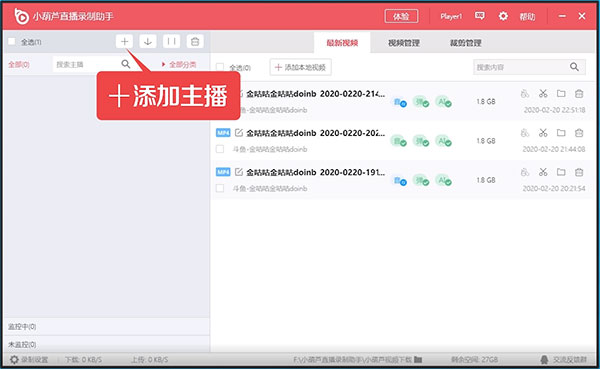Switch to the 视频管理 tab

tap(404, 43)
